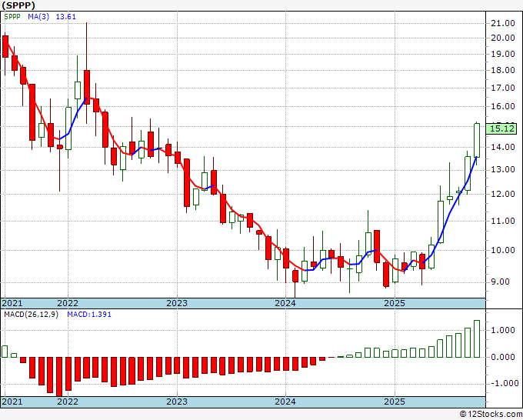Click 2022 on the price chart timeline
This screenshot has width=523, height=420.
pyautogui.click(x=68, y=303)
